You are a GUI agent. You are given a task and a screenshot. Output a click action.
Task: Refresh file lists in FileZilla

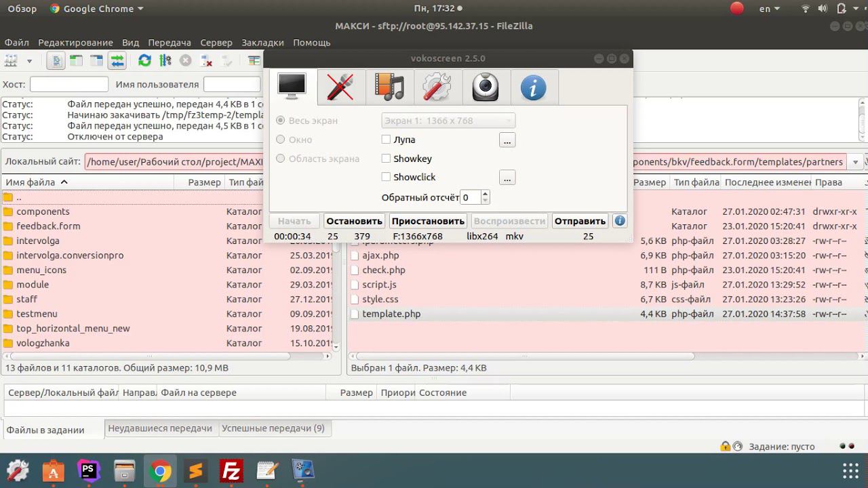coord(144,61)
